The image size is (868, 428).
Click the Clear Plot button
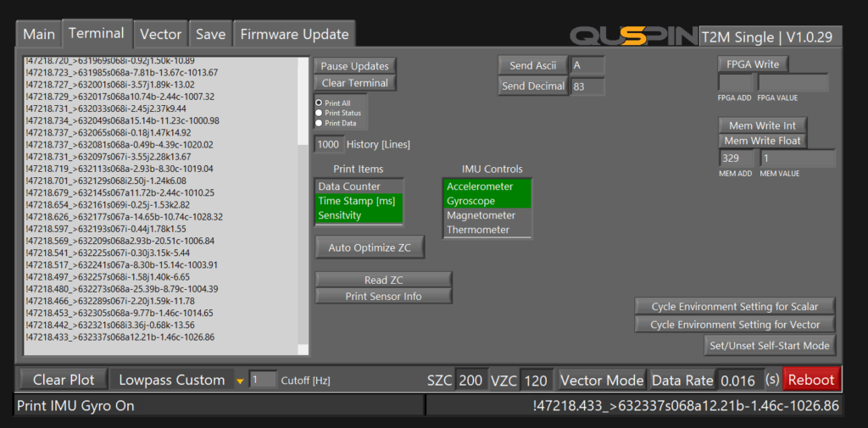64,380
